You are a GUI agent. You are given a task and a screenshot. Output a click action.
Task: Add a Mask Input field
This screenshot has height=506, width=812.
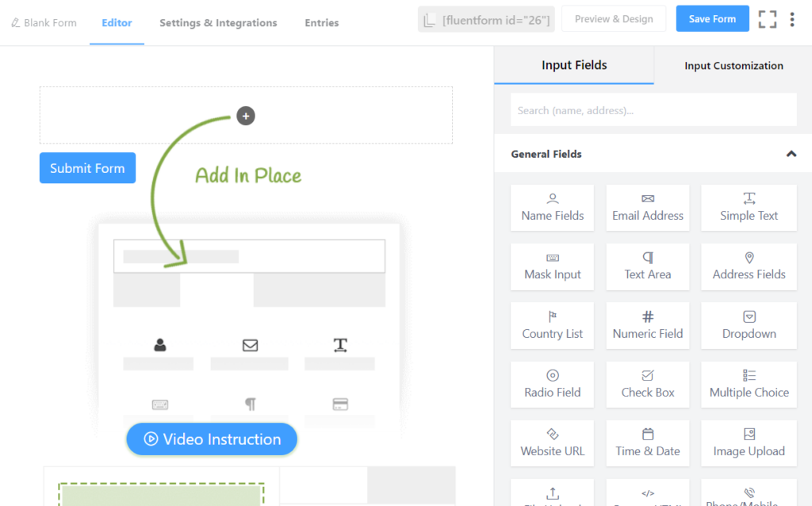[x=552, y=266]
